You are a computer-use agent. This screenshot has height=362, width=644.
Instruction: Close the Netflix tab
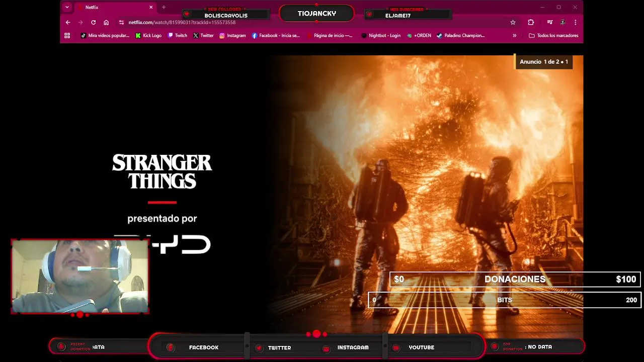[151, 7]
